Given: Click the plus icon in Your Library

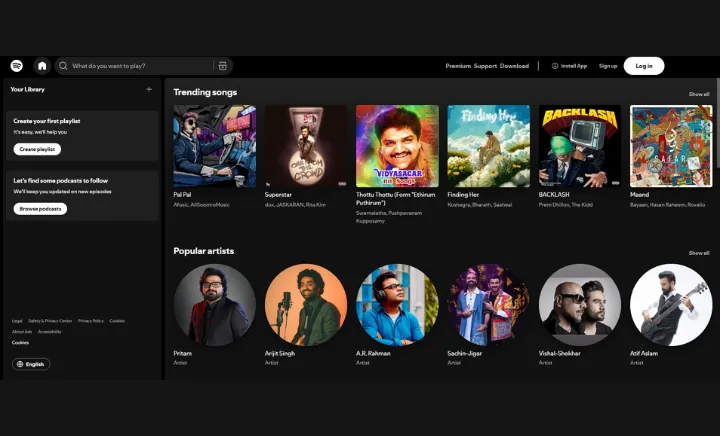Looking at the screenshot, I should pyautogui.click(x=149, y=89).
